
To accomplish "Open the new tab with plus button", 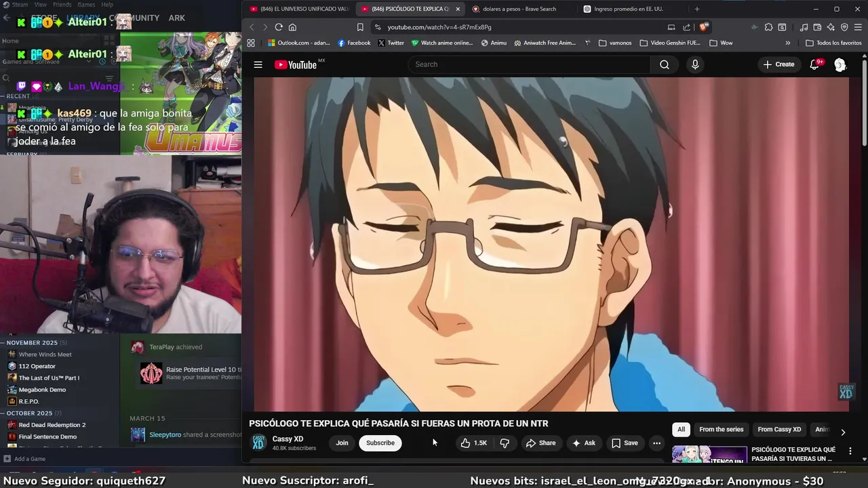I will coord(696,9).
